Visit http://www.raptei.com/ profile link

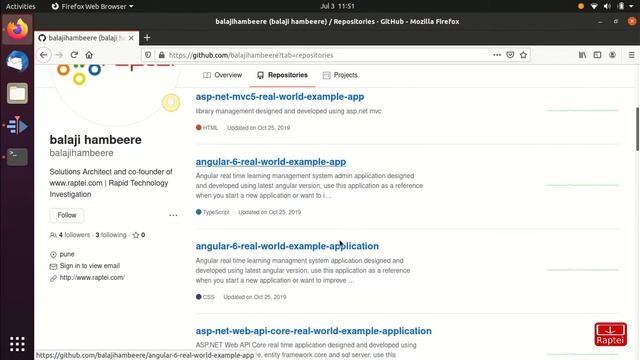(92, 278)
